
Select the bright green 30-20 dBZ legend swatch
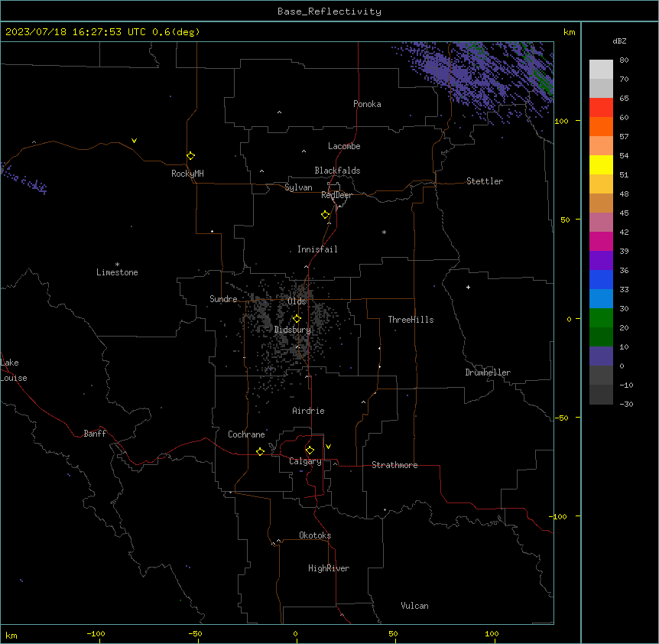(601, 318)
